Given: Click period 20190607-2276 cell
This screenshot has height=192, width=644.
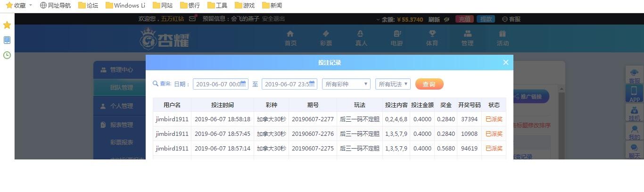Looking at the screenshot, I should point(313,134).
